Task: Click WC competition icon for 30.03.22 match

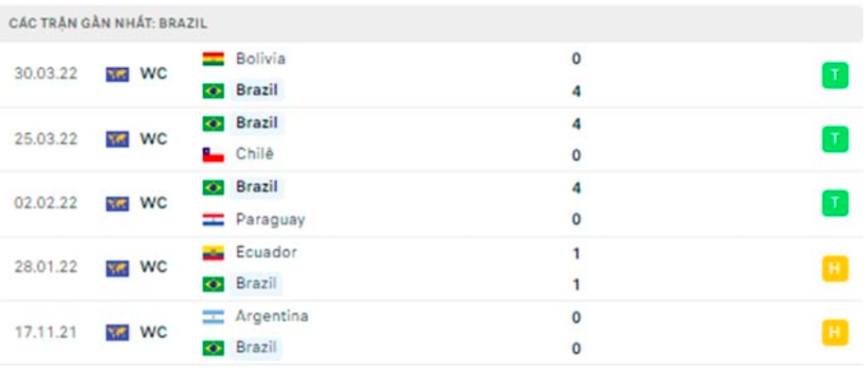Action: click(x=117, y=75)
